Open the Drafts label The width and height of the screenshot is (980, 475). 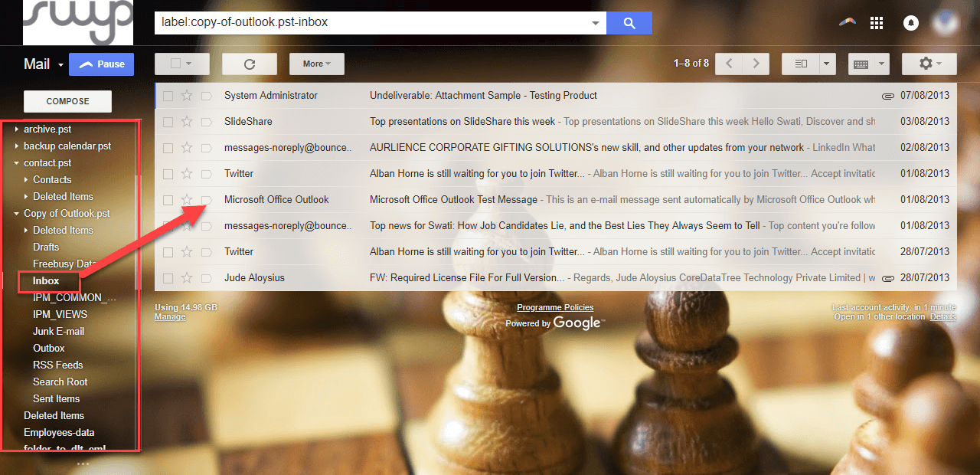(46, 247)
